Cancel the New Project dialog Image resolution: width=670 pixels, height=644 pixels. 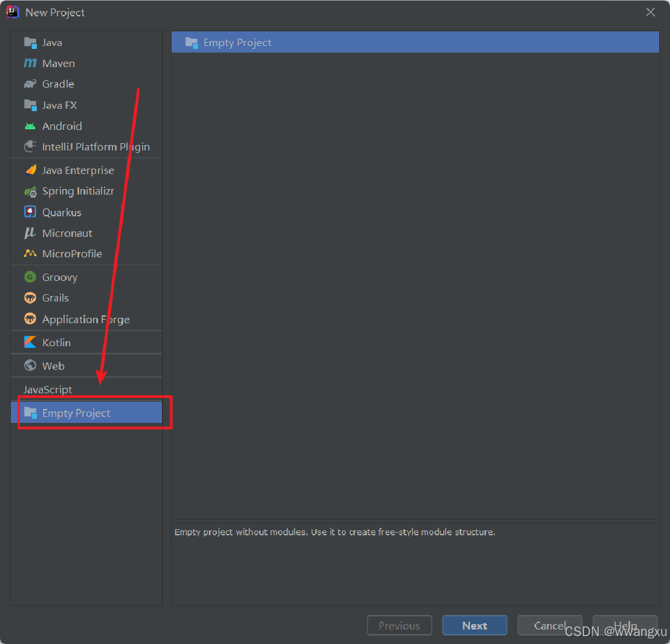coord(550,625)
